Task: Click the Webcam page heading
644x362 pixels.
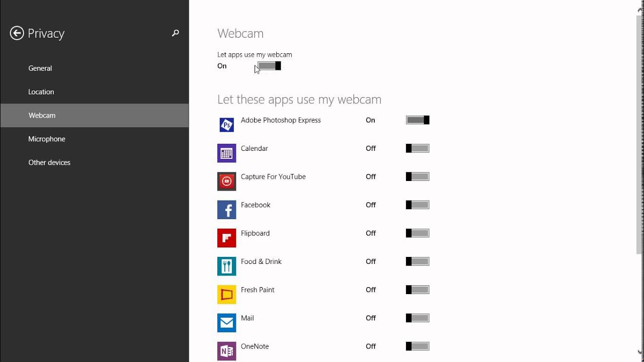Action: tap(240, 34)
